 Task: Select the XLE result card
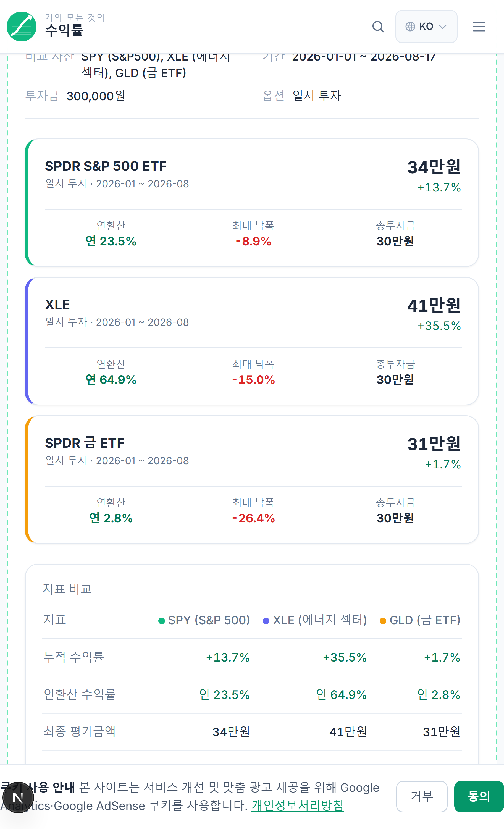coord(252,341)
